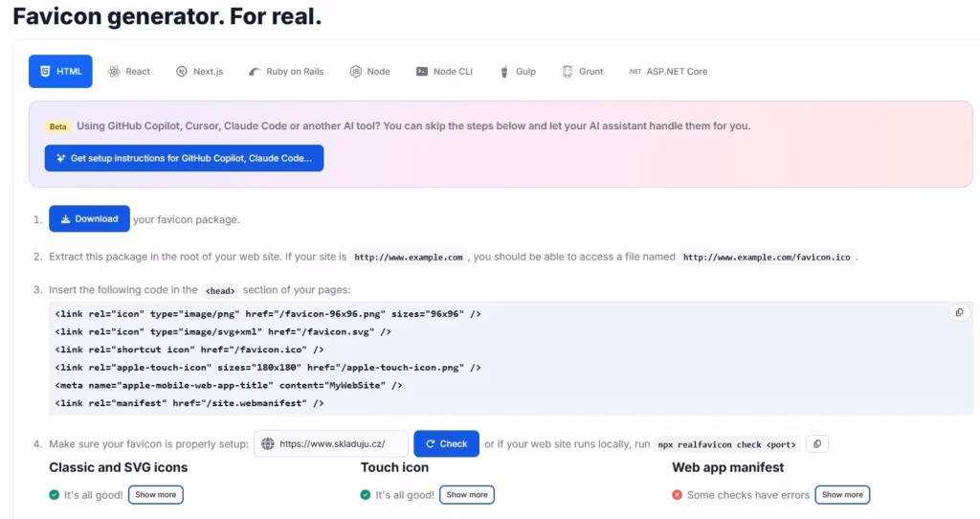Download the favicon package
The width and height of the screenshot is (980, 519).
[89, 219]
